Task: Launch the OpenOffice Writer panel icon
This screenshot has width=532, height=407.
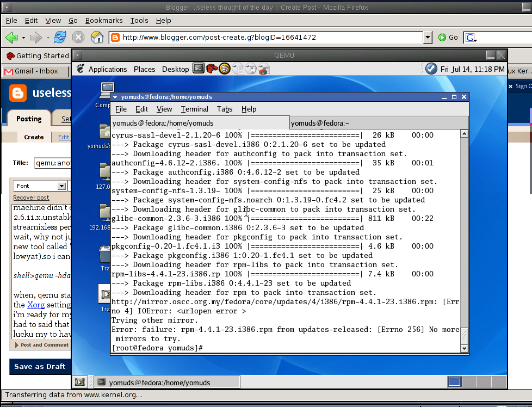Action: pyautogui.click(x=238, y=69)
